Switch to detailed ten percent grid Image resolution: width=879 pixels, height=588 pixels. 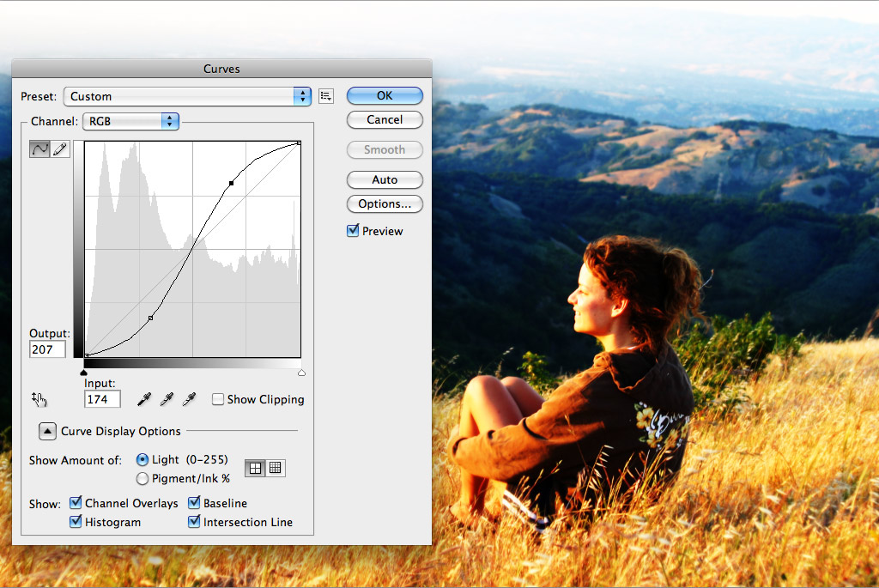tap(276, 468)
